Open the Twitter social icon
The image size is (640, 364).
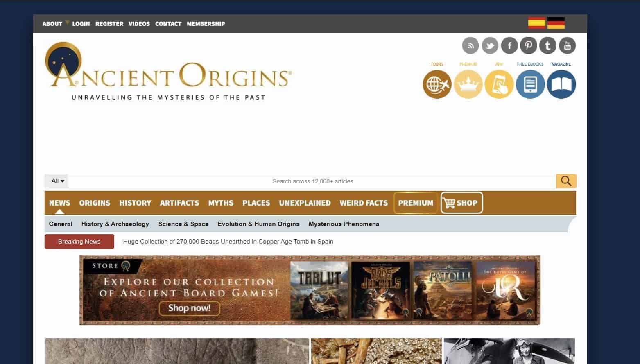[490, 45]
